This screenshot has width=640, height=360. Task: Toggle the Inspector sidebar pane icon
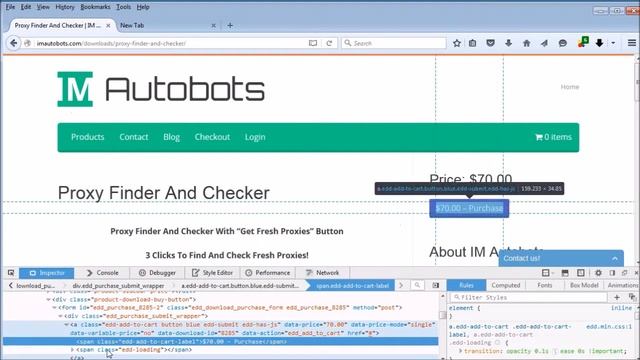point(436,285)
